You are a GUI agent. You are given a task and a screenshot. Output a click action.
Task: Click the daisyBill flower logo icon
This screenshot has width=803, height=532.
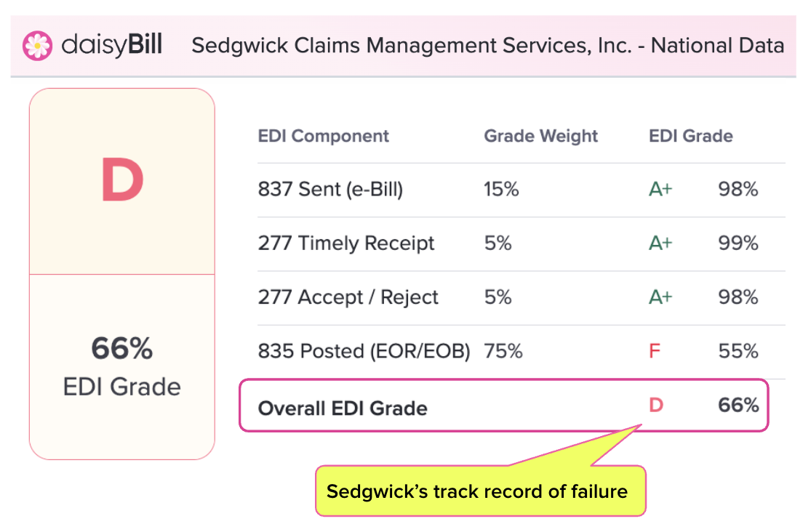[37, 46]
